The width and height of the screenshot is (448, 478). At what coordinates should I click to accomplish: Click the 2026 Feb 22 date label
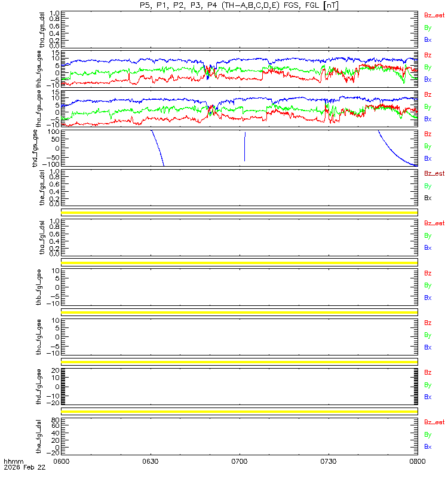coord(24,467)
